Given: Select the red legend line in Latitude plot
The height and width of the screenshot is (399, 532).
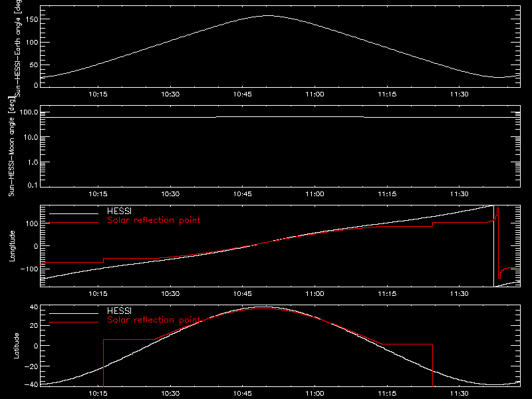Looking at the screenshot, I should point(74,323).
